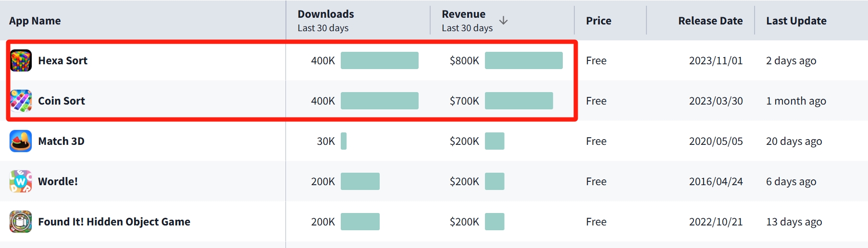Select Coin Sort 400K downloads value
868x248 pixels.
[323, 101]
